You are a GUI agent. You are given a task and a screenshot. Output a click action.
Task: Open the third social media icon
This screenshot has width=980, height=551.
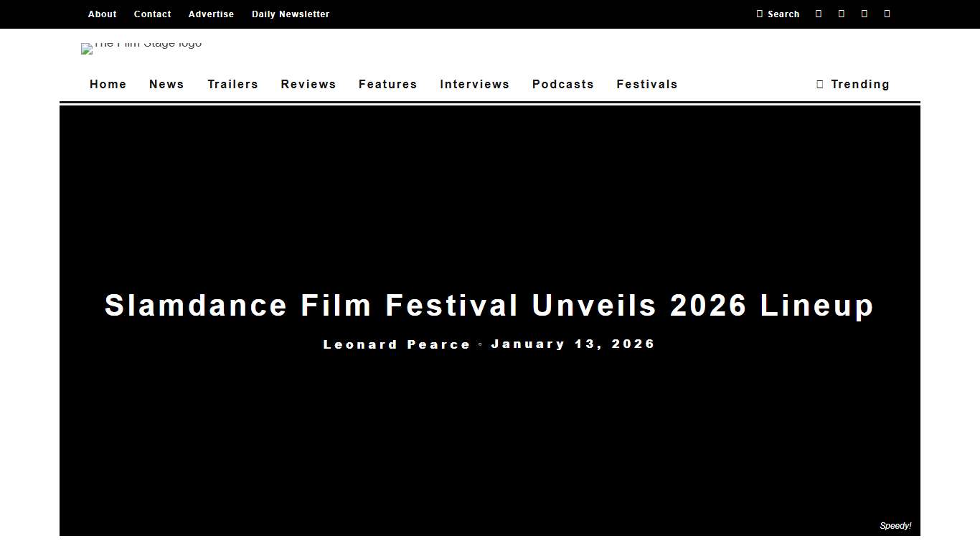(864, 14)
